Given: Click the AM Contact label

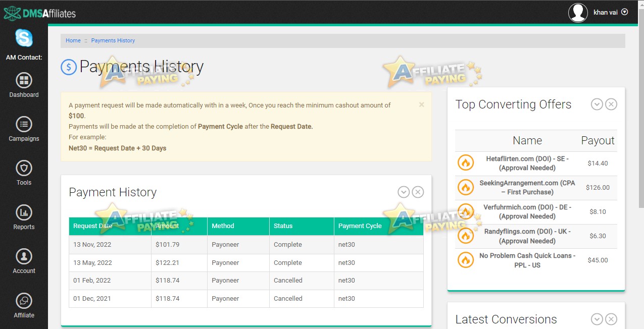Looking at the screenshot, I should point(24,58).
